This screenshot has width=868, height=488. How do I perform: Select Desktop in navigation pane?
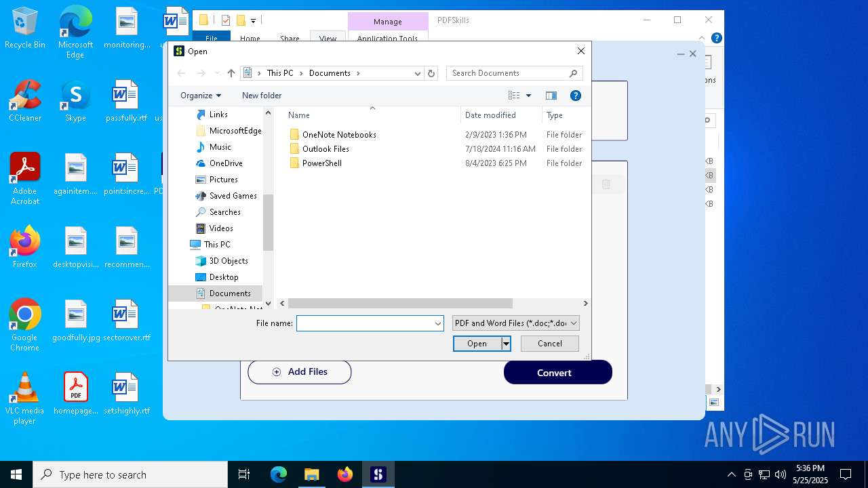[x=224, y=277]
